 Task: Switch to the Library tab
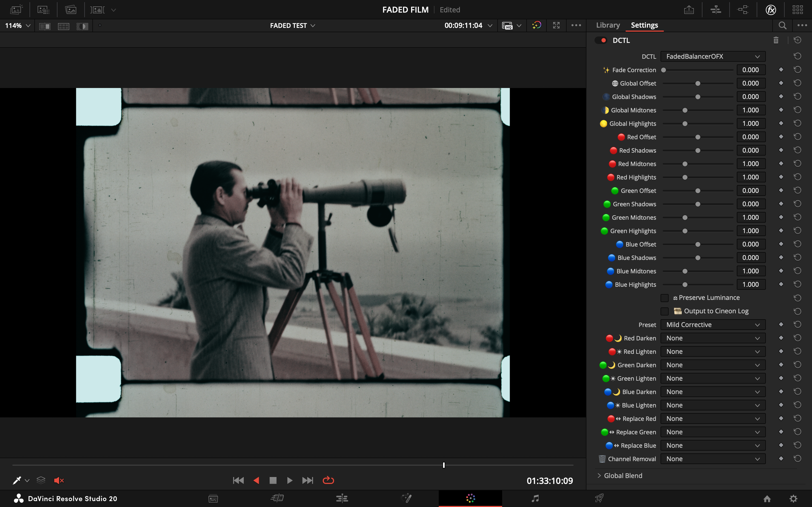608,25
